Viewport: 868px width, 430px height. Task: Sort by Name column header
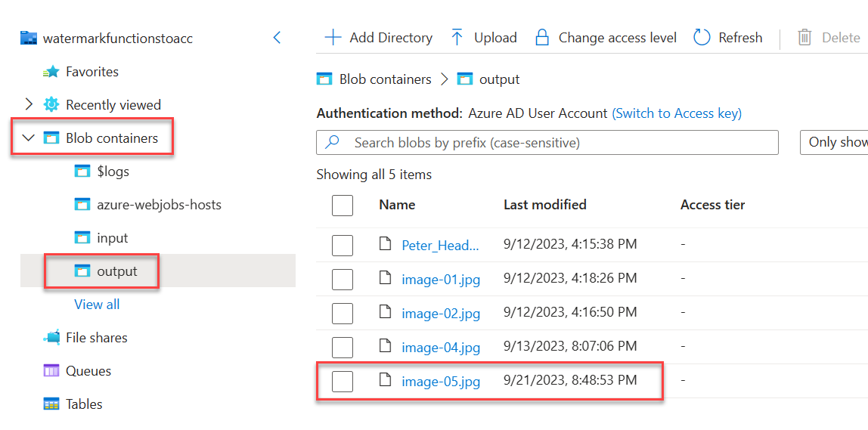(x=397, y=205)
